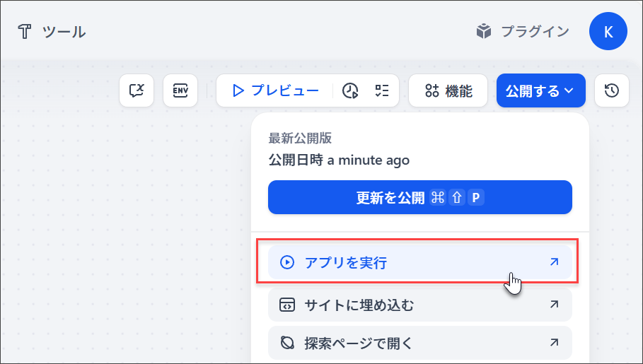
Task: Click the conversation variables chat icon
Action: tap(137, 90)
